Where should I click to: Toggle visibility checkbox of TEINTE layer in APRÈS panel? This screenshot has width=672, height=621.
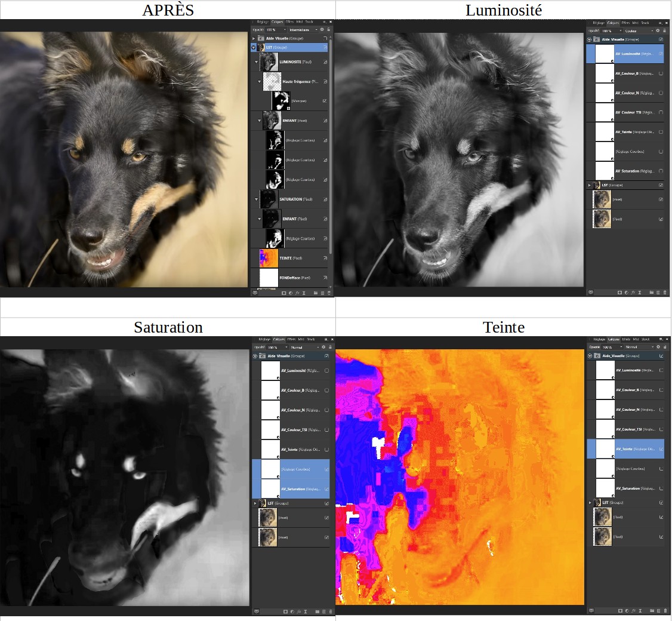325,258
